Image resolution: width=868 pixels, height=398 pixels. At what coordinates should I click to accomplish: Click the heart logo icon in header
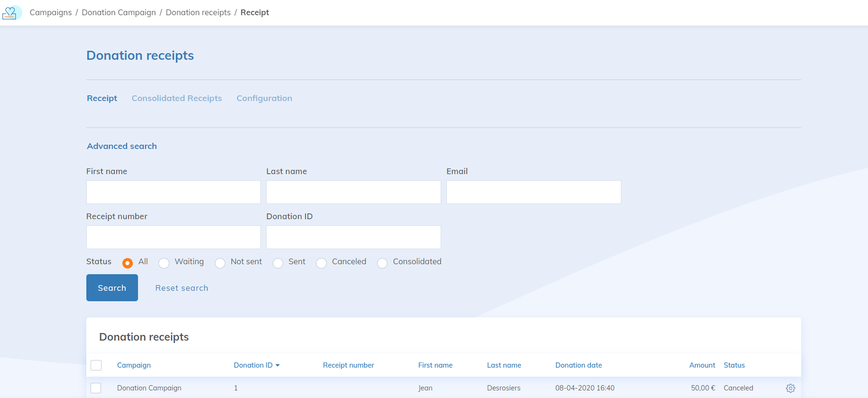coord(10,13)
